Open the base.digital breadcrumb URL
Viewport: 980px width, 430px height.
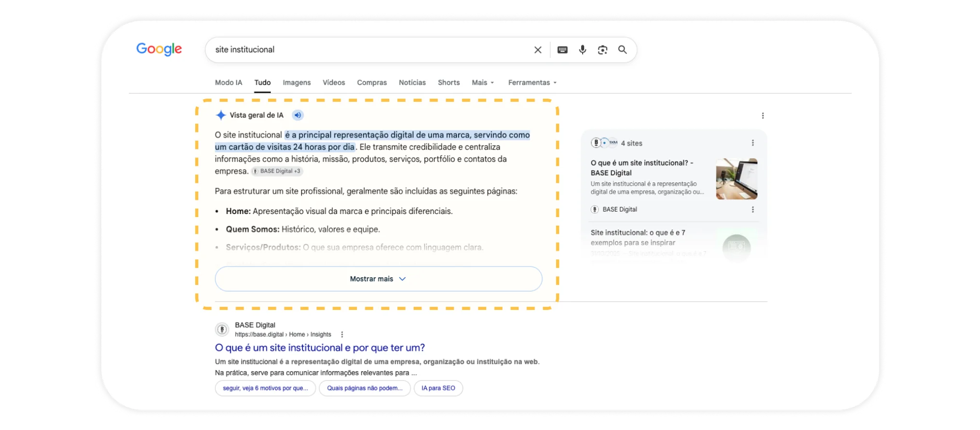(283, 335)
